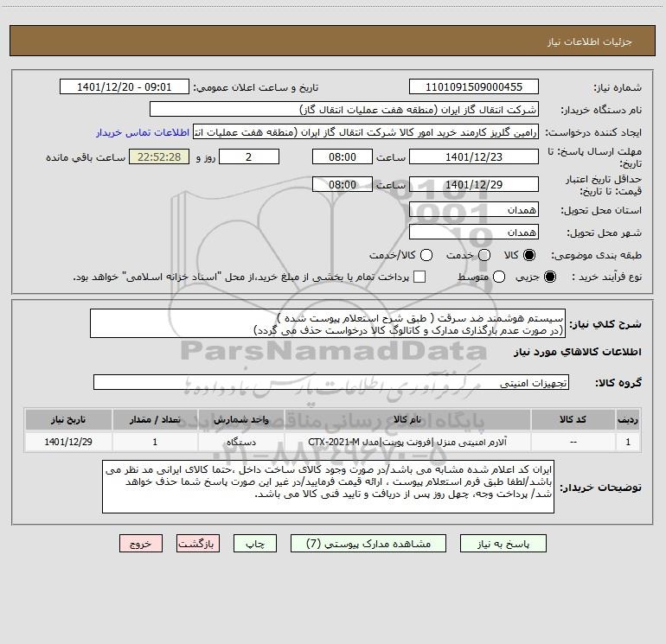The width and height of the screenshot is (666, 644).
Task: Click the goods group field تجهیزات امنیتی
Action: (331, 382)
